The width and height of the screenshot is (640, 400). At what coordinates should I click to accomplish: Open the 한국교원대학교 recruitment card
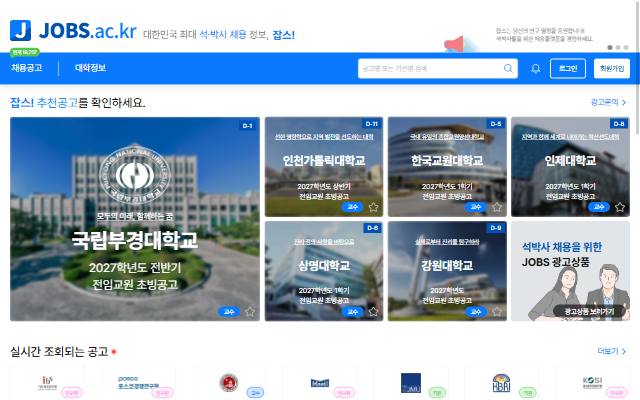[x=447, y=167]
